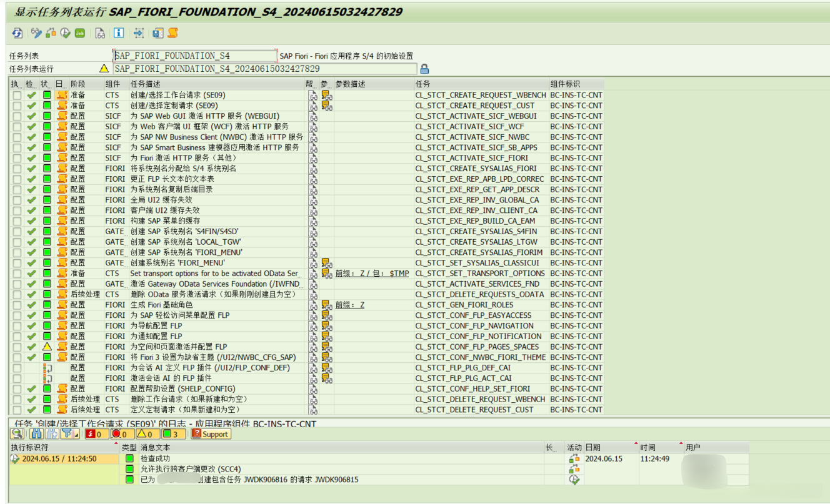Click parameter icon for 为导航配置 FLP row
This screenshot has height=504, width=830.
point(326,325)
